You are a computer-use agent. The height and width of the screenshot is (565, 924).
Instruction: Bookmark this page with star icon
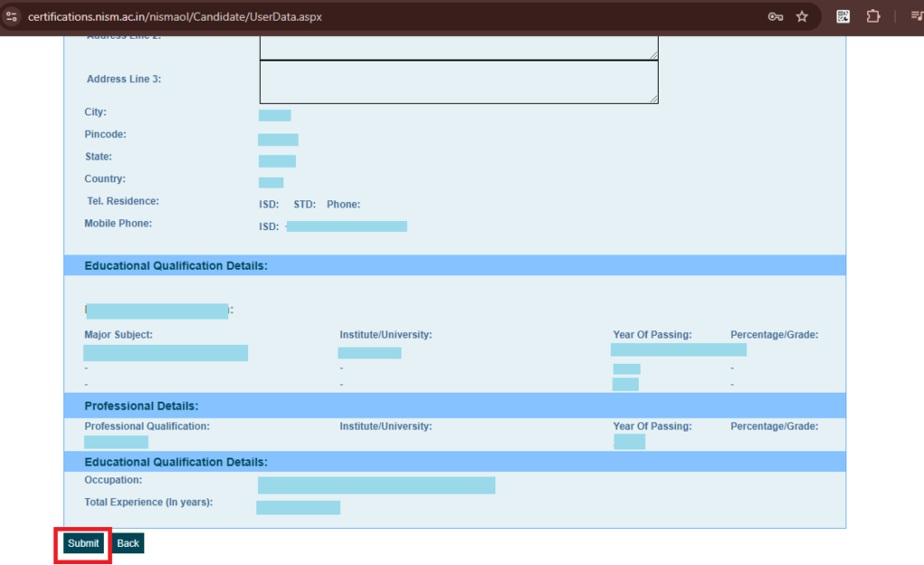[802, 16]
